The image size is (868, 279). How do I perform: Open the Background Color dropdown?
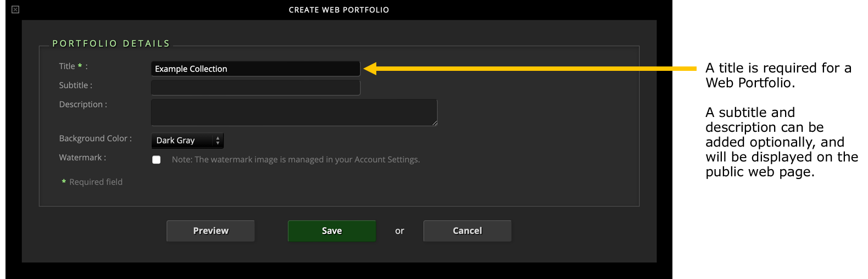pos(187,141)
